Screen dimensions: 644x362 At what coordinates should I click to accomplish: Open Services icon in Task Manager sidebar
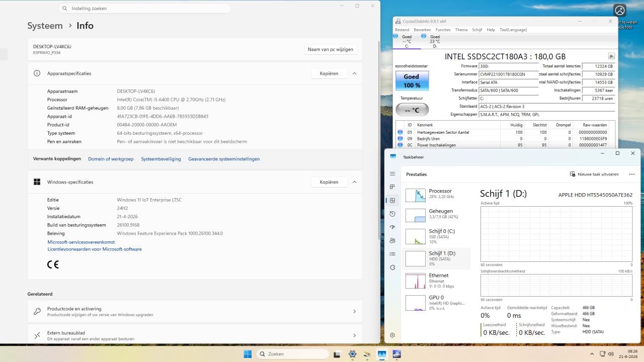coord(392,267)
